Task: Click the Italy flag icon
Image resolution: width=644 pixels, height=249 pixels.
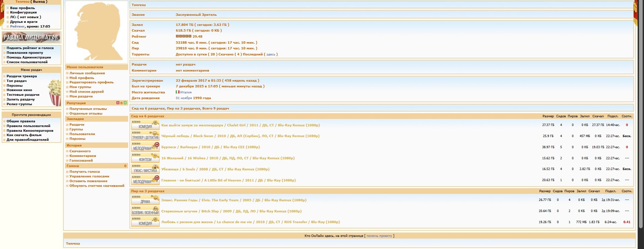Action: 178,92
